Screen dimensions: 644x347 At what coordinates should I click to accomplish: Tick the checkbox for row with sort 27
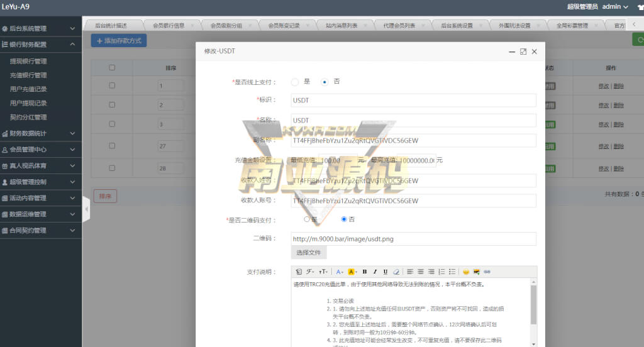coord(112,146)
